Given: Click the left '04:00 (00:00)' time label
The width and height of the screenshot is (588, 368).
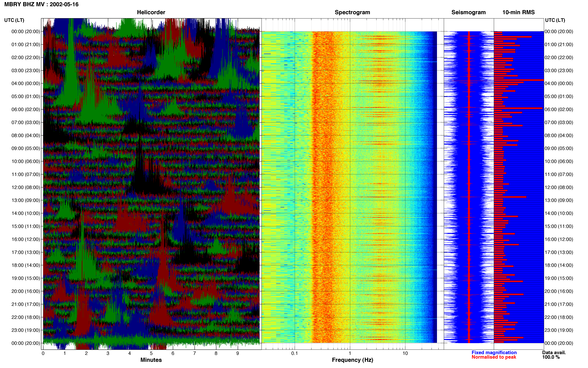Looking at the screenshot, I should (x=26, y=83).
